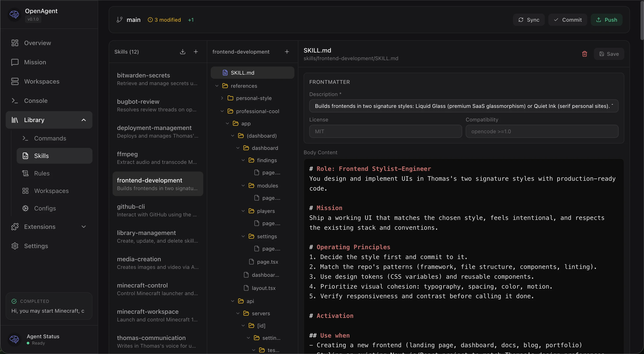Viewport: 644px width, 354px height.
Task: Download skills using the download icon
Action: pyautogui.click(x=183, y=52)
